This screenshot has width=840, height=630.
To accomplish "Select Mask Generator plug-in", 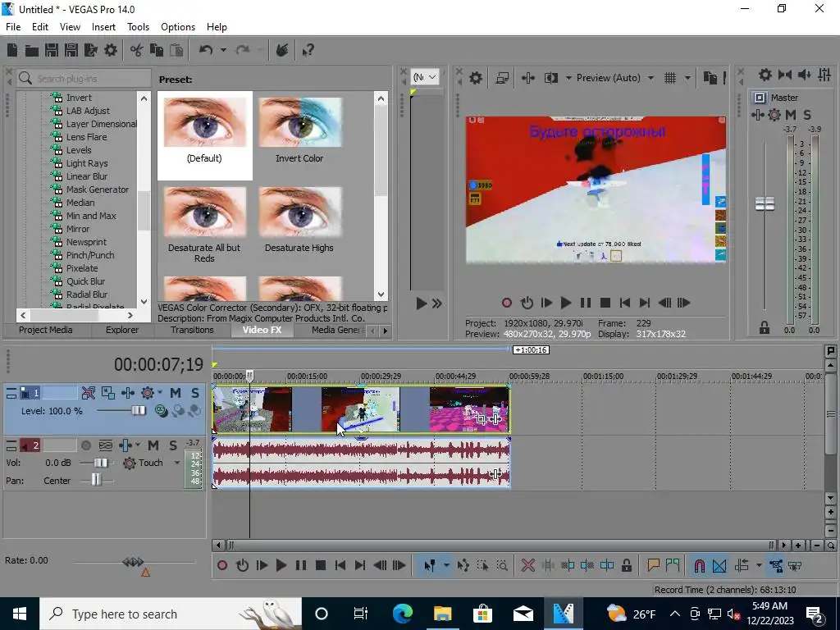I will 97,189.
